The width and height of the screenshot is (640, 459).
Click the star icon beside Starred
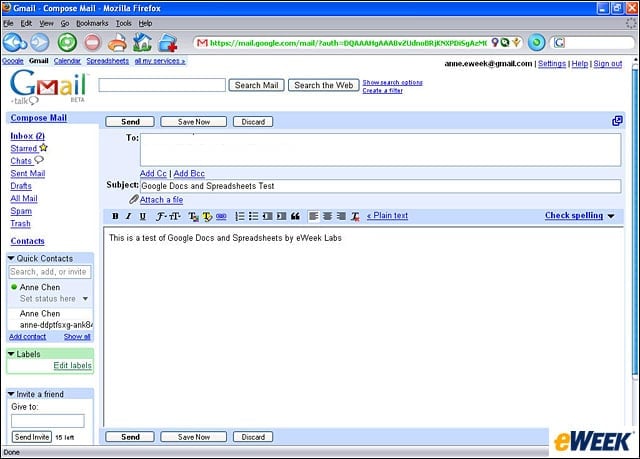(x=44, y=148)
